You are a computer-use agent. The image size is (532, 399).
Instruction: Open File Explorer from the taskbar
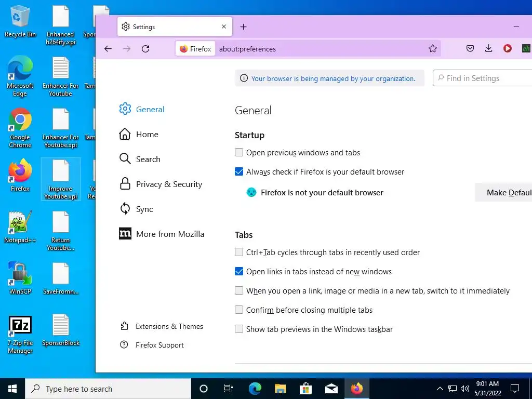point(280,389)
